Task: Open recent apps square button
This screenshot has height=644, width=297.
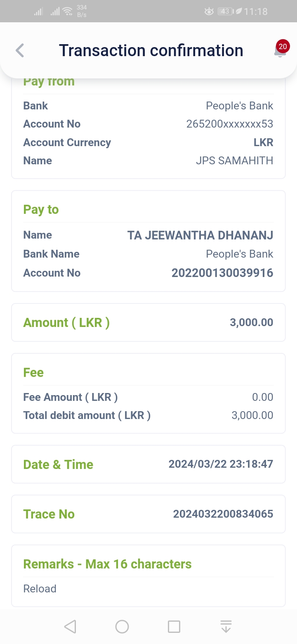Action: point(174,627)
